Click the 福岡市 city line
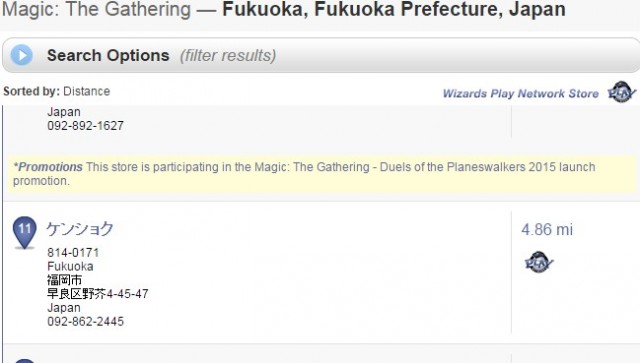640x363 pixels. pyautogui.click(x=64, y=280)
